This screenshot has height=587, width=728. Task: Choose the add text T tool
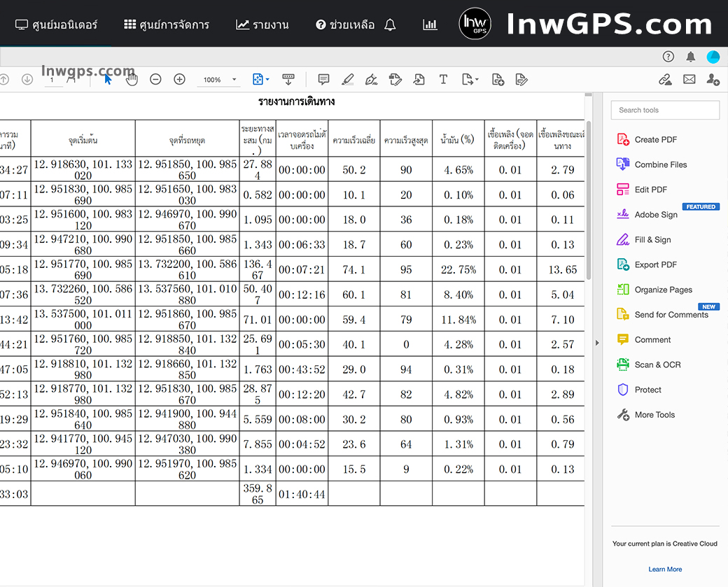443,79
